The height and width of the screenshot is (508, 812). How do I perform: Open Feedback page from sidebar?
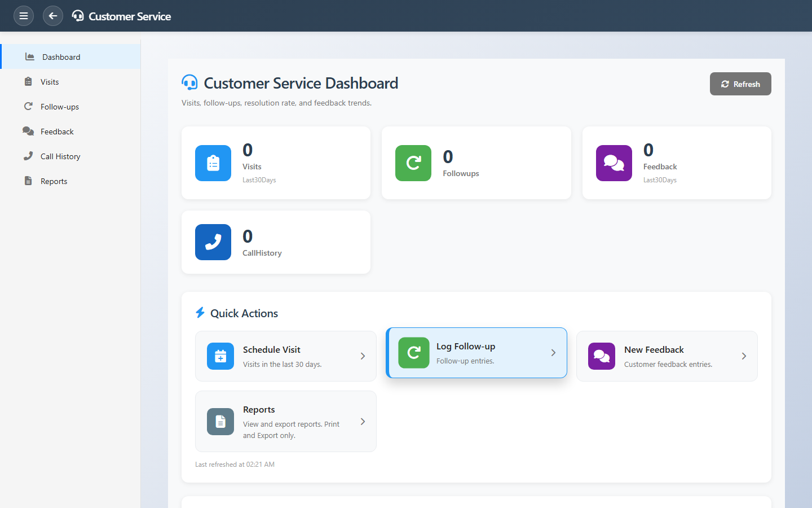57,132
